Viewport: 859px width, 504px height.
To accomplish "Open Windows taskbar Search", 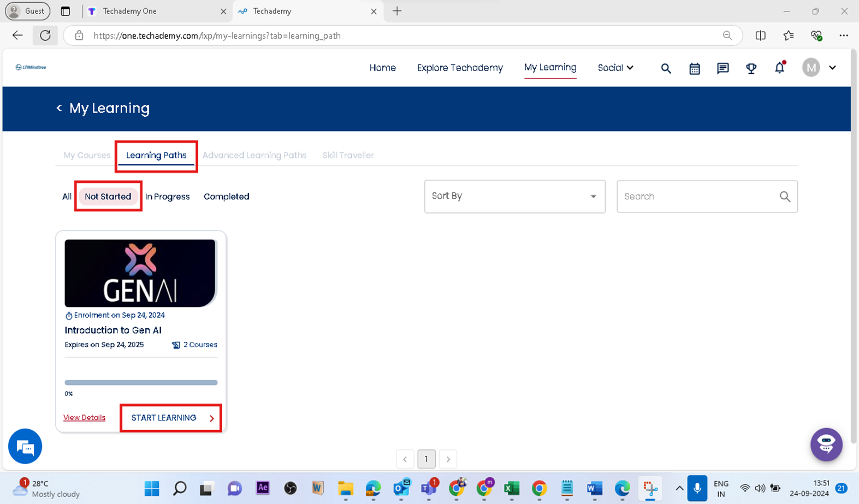I will pos(180,488).
